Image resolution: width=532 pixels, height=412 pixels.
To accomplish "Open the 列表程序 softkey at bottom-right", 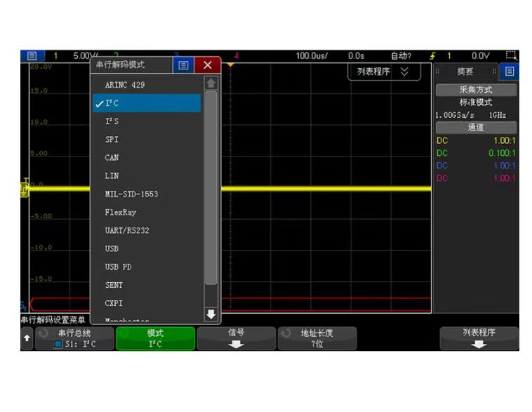I will coord(479,338).
